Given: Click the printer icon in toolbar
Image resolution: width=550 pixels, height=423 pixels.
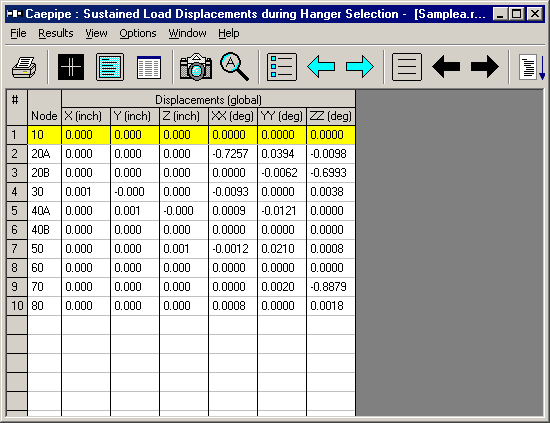Looking at the screenshot, I should click(24, 67).
